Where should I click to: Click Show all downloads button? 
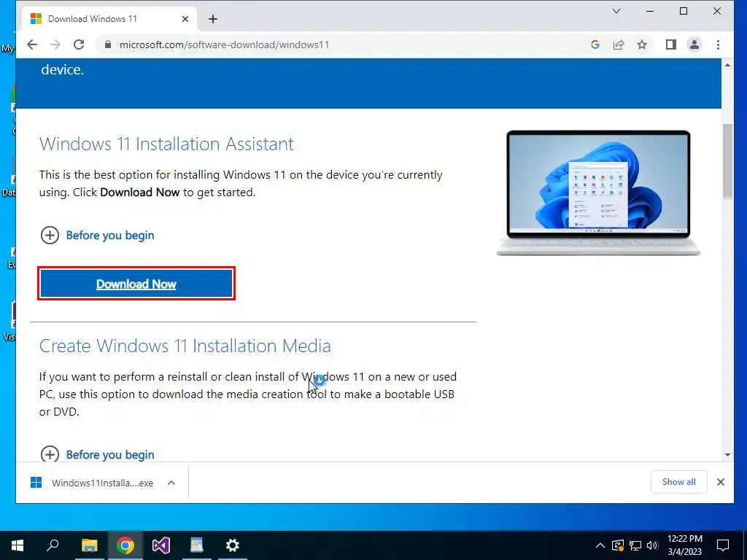coord(678,482)
